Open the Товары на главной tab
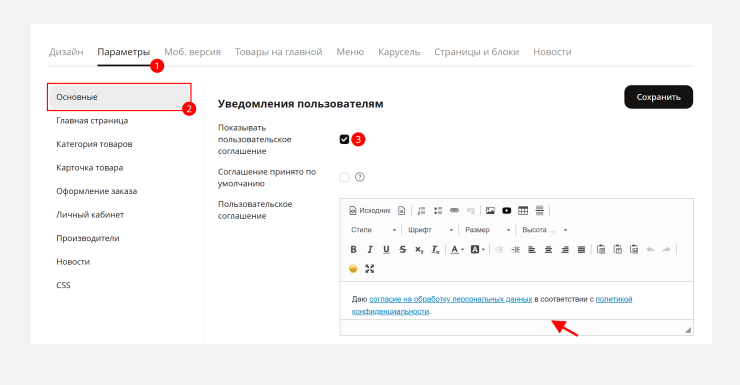The height and width of the screenshot is (385, 740). (278, 52)
